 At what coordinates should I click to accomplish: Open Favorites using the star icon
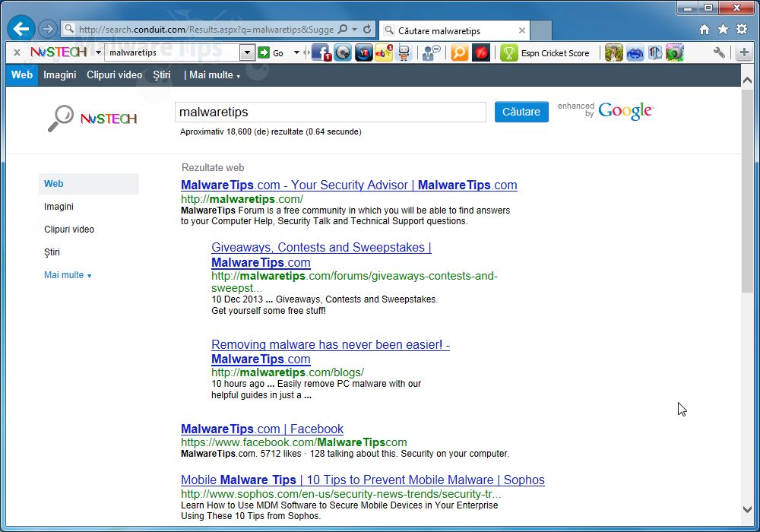pos(723,30)
